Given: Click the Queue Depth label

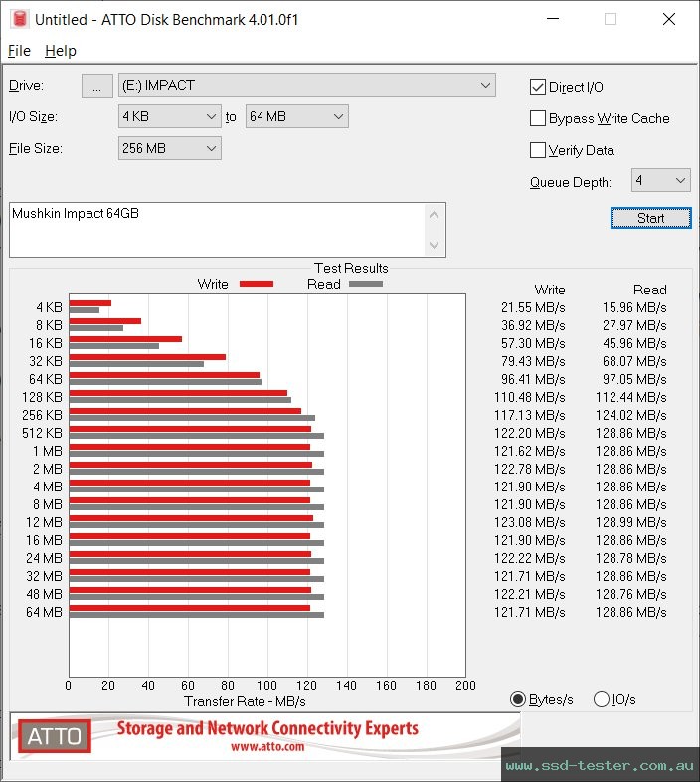Looking at the screenshot, I should point(571,182).
